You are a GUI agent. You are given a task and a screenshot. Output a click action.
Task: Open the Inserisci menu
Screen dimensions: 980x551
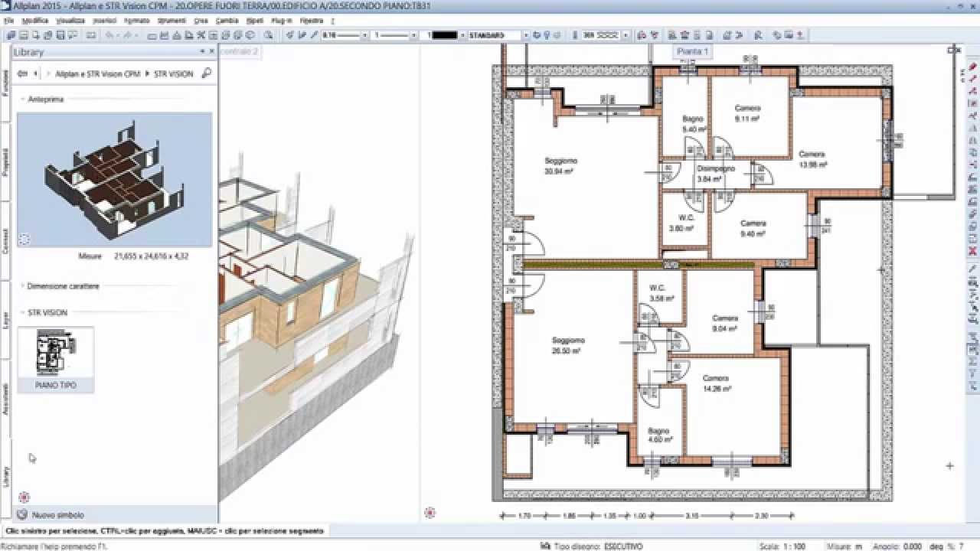105,21
